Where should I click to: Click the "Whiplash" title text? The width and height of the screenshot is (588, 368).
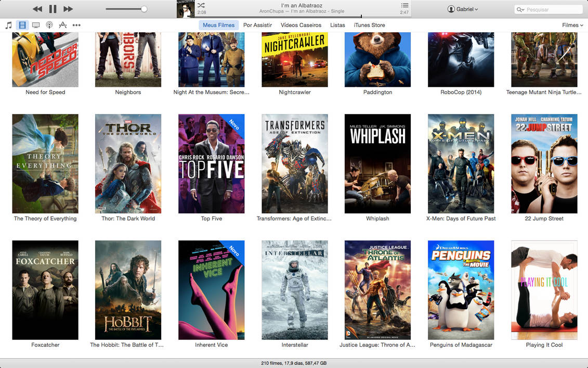(377, 219)
